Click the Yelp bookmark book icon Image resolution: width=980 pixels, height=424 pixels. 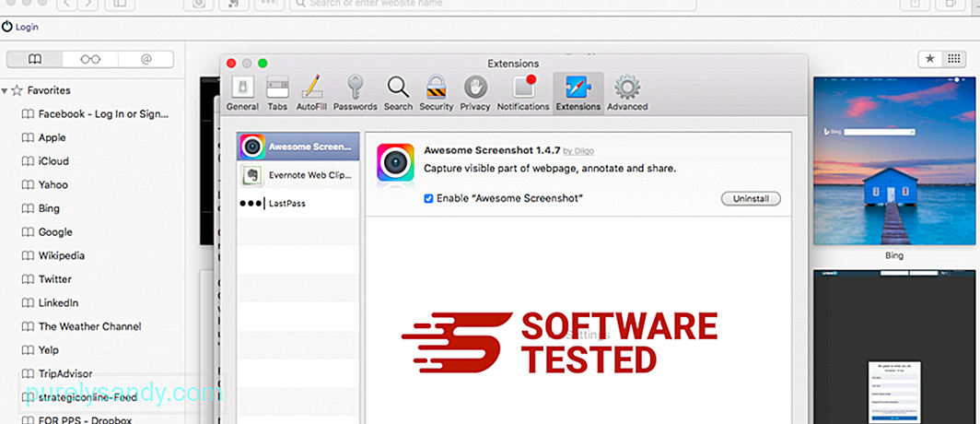tap(27, 350)
